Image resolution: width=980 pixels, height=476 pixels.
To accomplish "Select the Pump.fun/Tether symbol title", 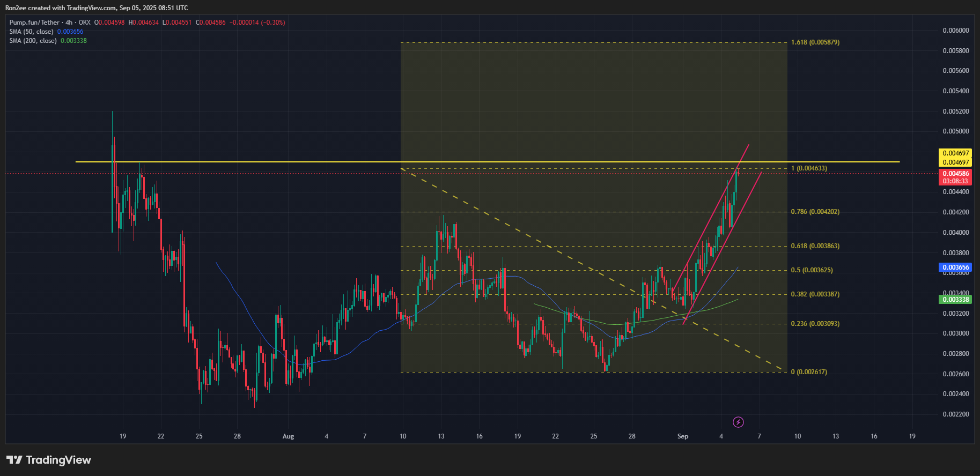I will pyautogui.click(x=34, y=23).
